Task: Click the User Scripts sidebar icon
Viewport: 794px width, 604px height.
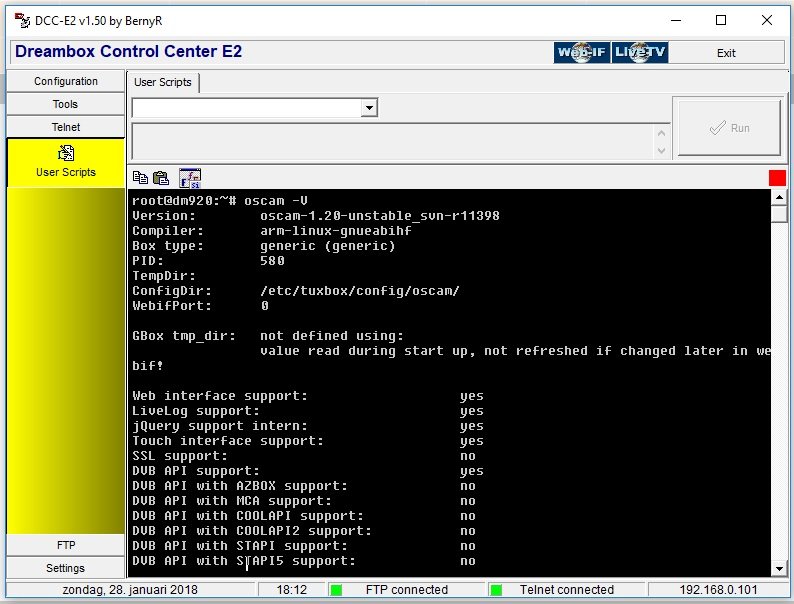Action: (x=66, y=152)
